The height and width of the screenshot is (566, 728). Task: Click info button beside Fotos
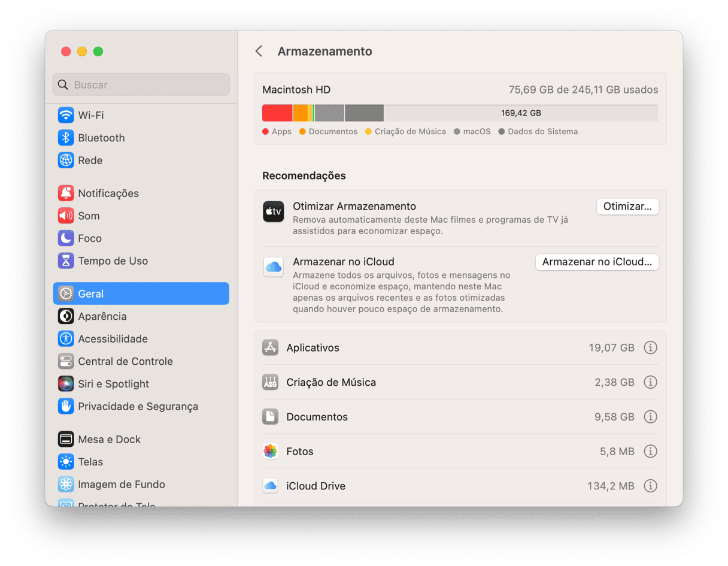pos(650,452)
